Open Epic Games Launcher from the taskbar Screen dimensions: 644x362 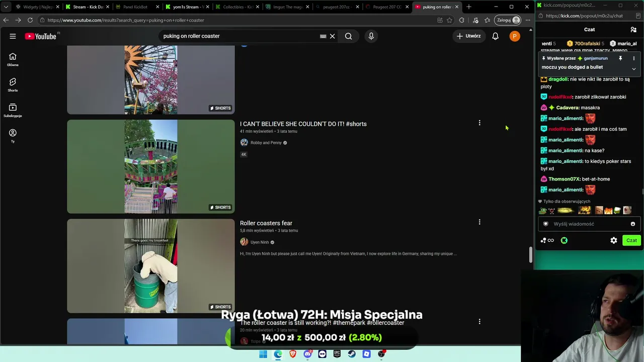[337, 354]
